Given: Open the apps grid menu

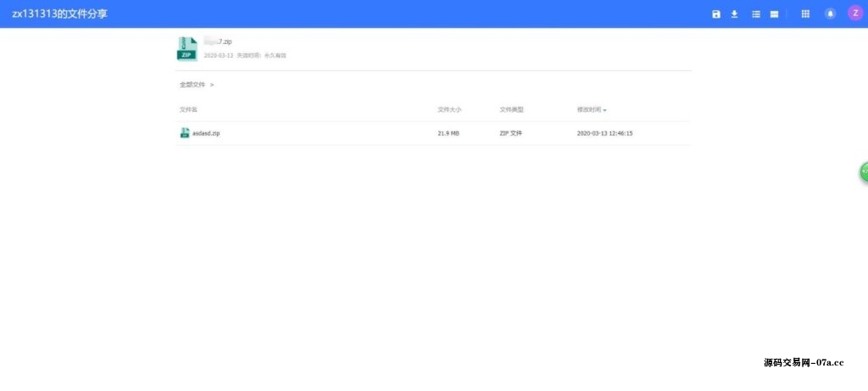Looking at the screenshot, I should [805, 14].
